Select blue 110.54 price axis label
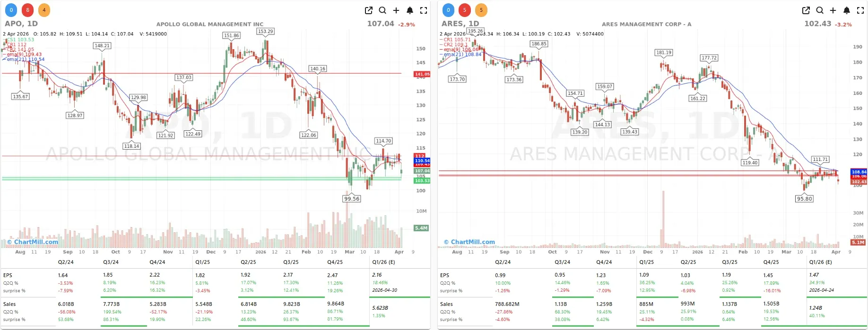Screen dimensions: 868x330 [x=422, y=161]
